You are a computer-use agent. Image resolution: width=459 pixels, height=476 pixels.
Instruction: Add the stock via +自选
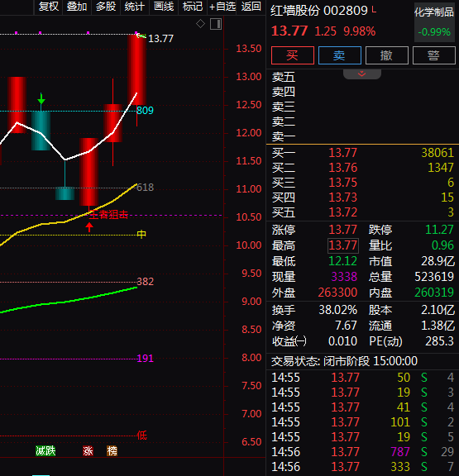222,7
